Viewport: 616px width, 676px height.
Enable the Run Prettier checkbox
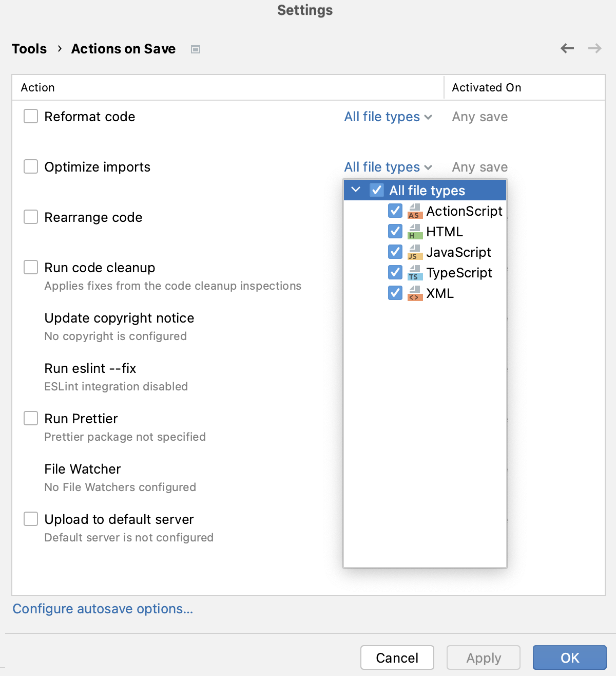tap(31, 418)
